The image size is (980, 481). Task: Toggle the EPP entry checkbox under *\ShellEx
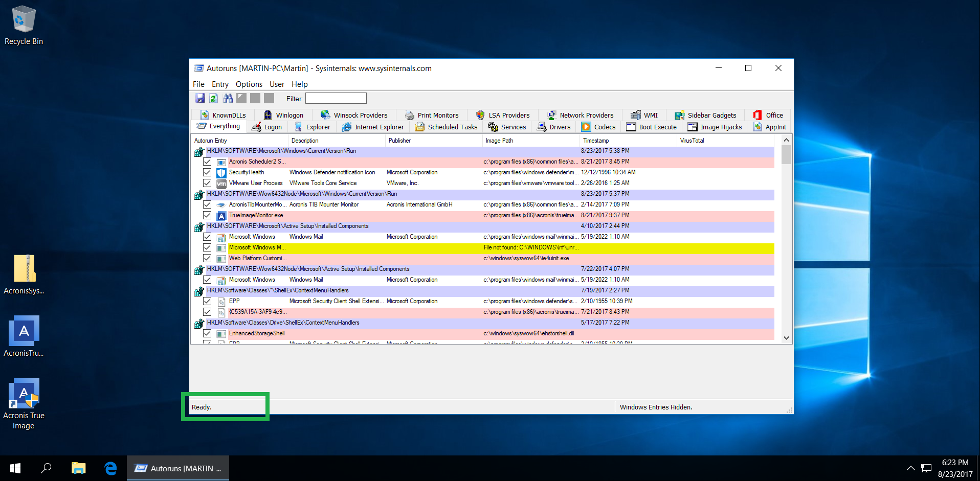pos(207,301)
